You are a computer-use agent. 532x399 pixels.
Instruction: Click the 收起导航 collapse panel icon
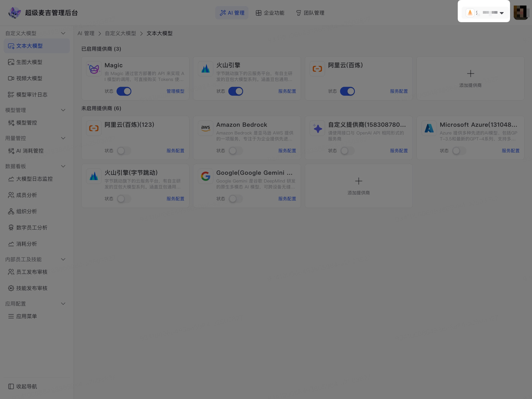(x=11, y=386)
